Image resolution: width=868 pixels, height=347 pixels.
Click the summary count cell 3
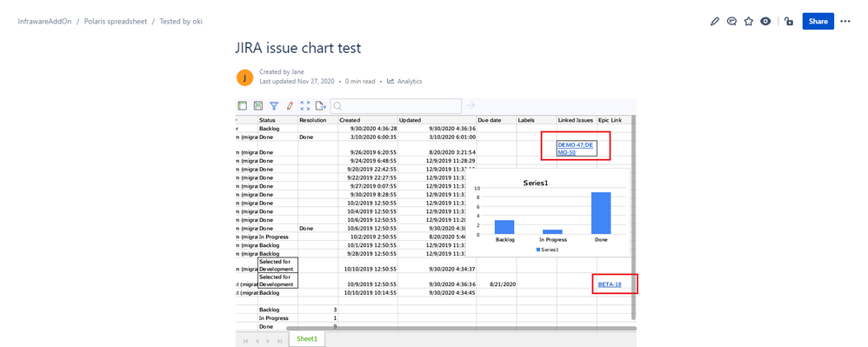click(x=317, y=310)
